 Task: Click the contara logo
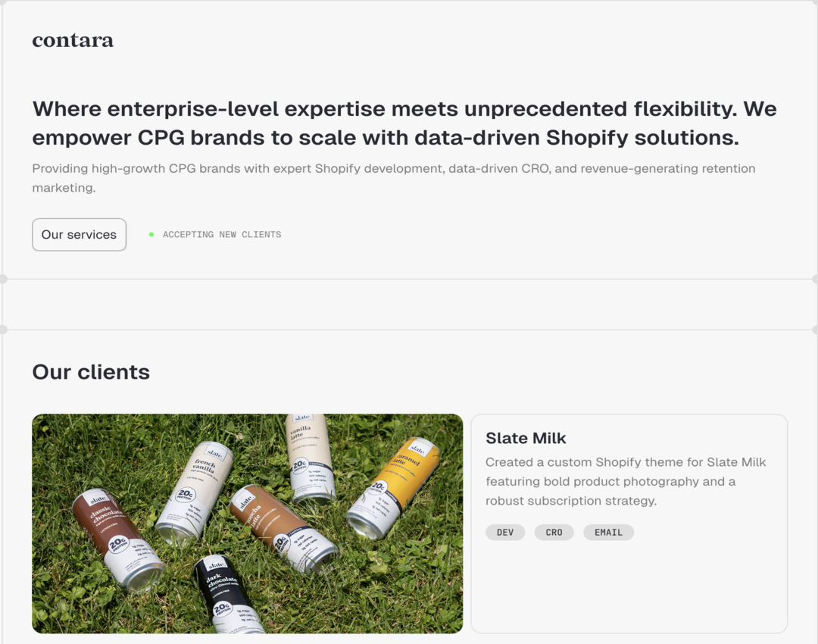pyautogui.click(x=73, y=40)
